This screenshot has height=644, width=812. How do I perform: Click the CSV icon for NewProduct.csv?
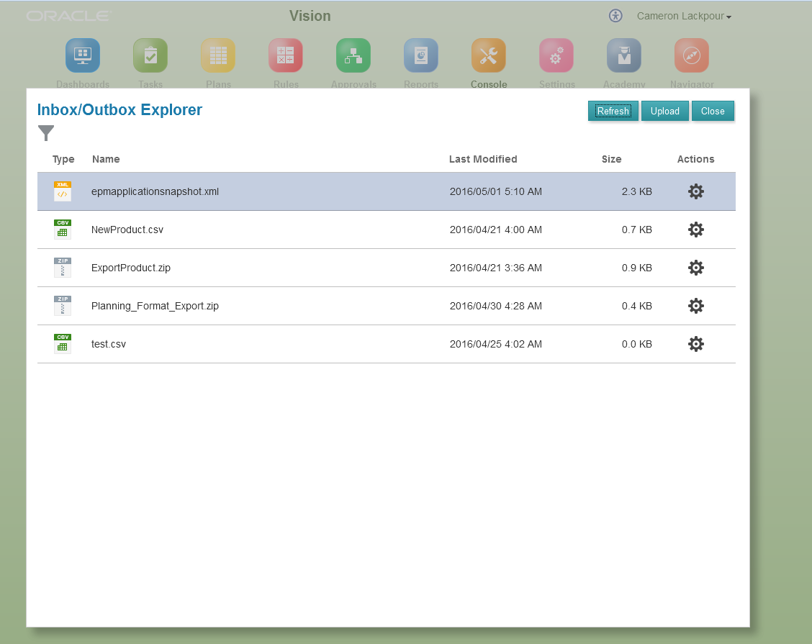tap(63, 230)
